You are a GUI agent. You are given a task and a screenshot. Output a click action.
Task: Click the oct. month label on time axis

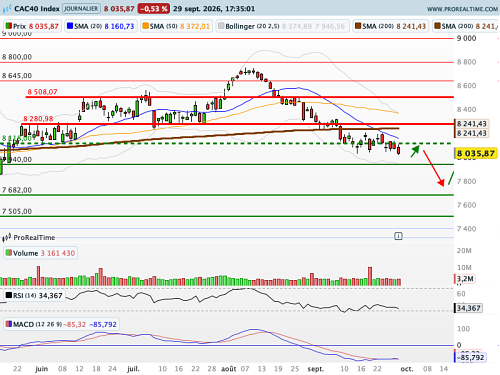[407, 369]
